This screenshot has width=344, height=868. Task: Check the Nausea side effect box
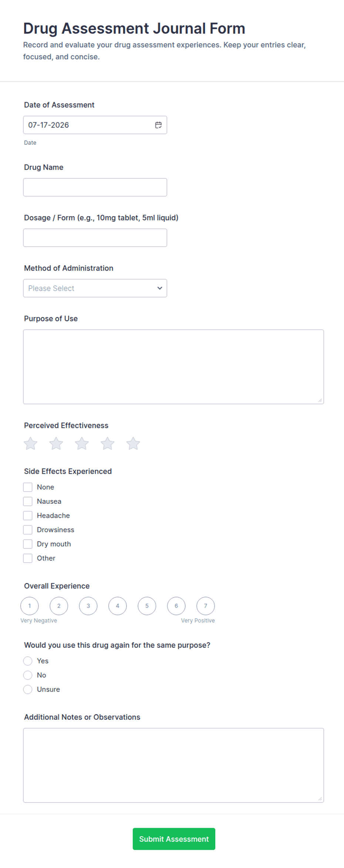[x=28, y=501]
